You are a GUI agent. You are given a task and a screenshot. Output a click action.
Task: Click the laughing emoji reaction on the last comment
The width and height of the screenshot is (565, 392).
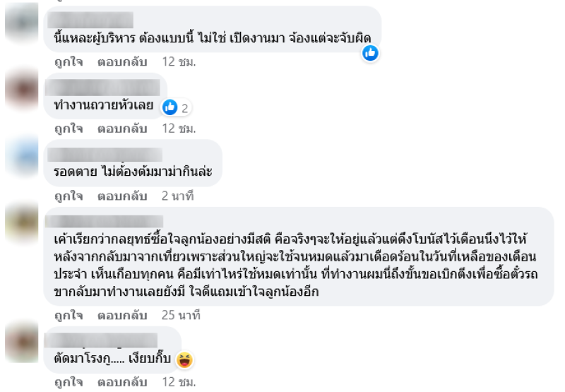183,360
